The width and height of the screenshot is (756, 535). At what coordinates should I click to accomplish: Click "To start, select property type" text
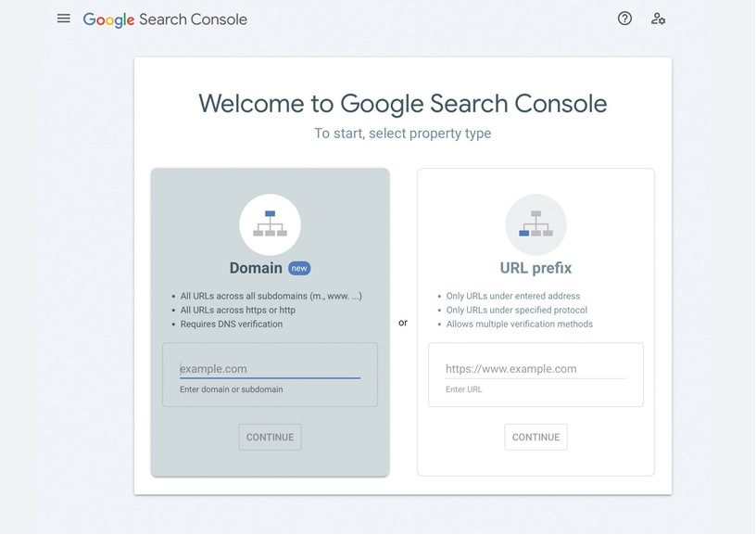click(403, 134)
